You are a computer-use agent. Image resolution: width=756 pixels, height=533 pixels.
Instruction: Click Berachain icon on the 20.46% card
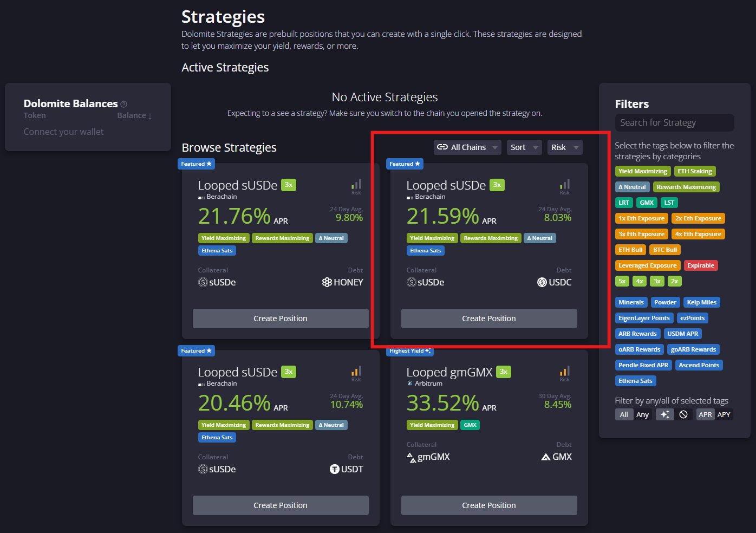pyautogui.click(x=201, y=384)
